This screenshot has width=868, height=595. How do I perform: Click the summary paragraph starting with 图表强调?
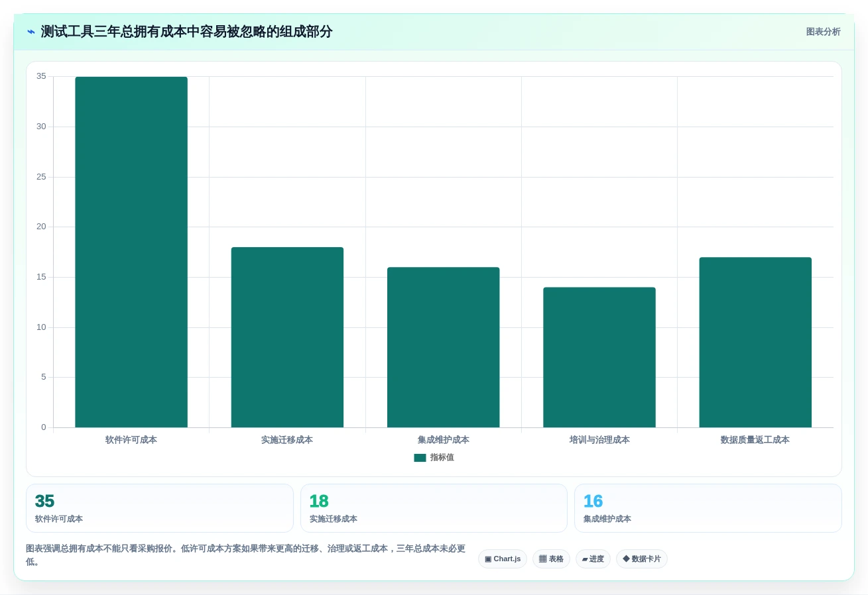(x=246, y=555)
